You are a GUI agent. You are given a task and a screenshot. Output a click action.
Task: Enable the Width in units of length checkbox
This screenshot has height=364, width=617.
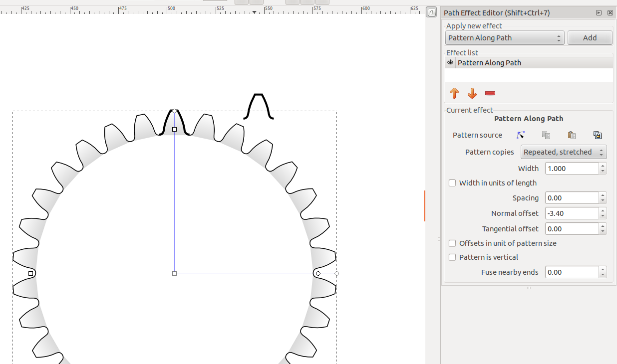click(452, 182)
